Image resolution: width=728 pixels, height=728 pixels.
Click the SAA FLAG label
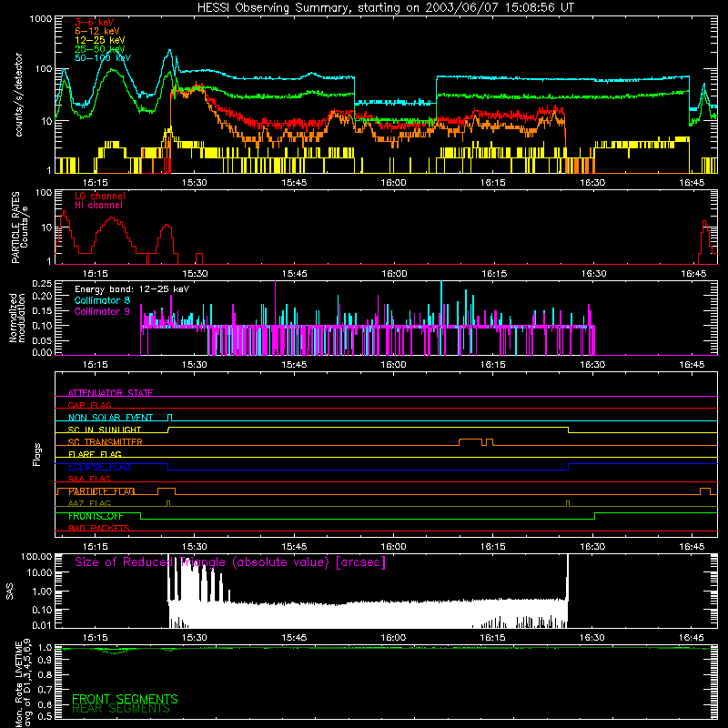(89, 479)
